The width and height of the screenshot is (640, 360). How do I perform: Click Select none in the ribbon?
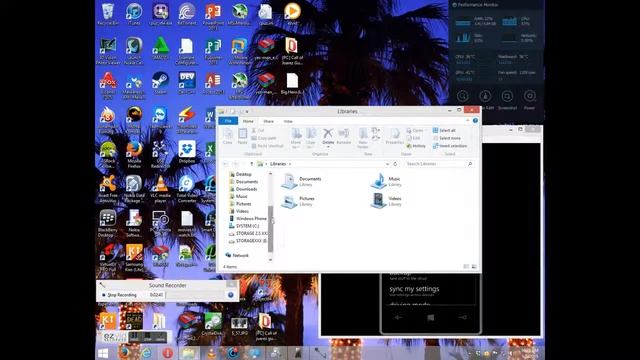click(447, 138)
